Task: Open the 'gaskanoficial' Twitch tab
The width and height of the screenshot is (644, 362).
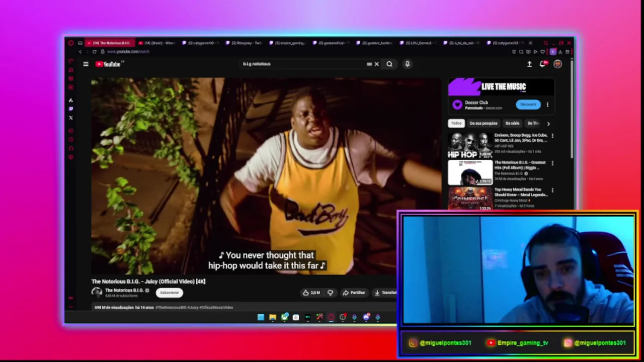Action: [x=331, y=43]
